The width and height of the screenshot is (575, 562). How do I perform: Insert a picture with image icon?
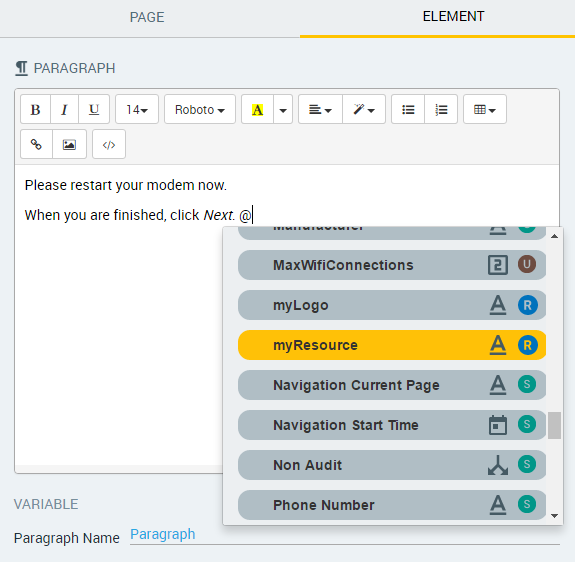[69, 144]
